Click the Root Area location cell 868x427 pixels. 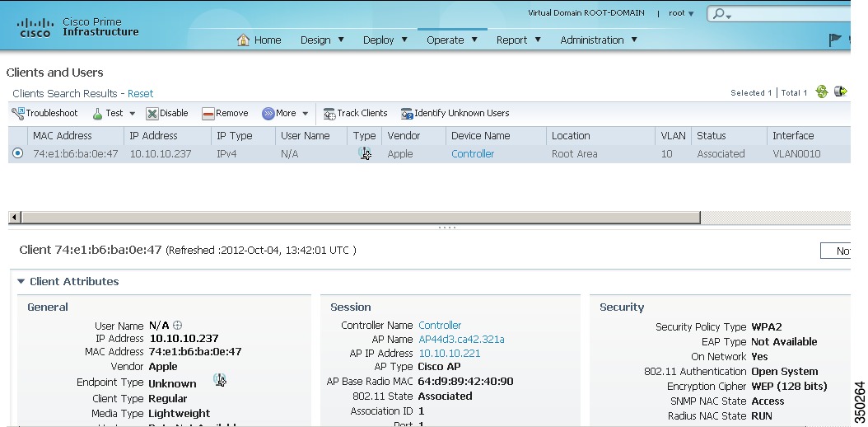[575, 153]
